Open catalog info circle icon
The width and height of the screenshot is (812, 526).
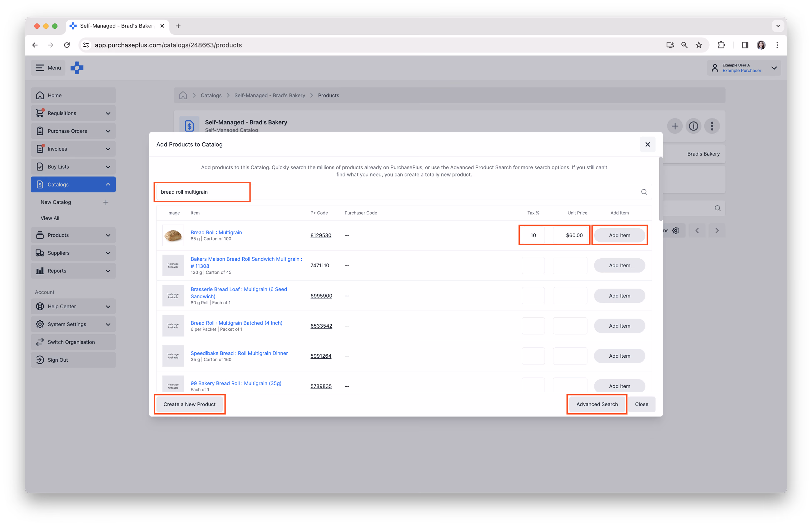pyautogui.click(x=693, y=126)
